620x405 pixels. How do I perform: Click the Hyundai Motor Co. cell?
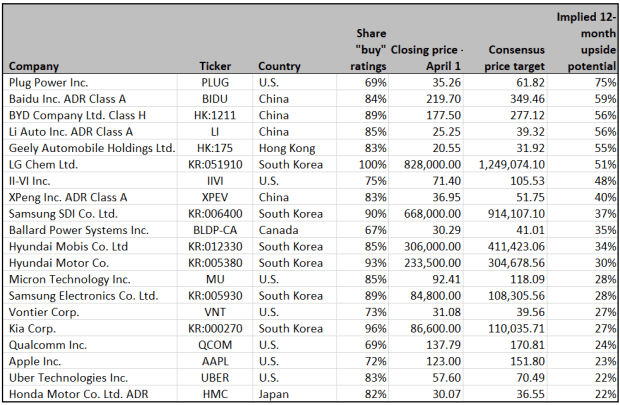tap(58, 262)
